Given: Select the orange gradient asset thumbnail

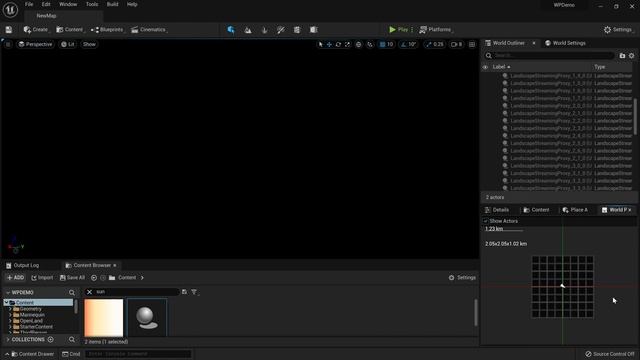Looking at the screenshot, I should (104, 318).
